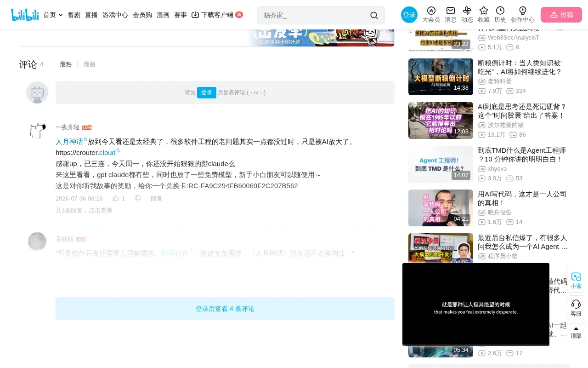The width and height of the screenshot is (588, 368).
Task: Click 登录后查看 4 条评论 banner
Action: point(225,309)
